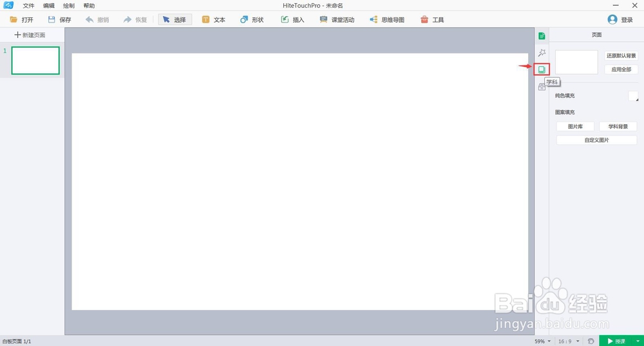
Task: Open the resource box drawer icon
Action: tap(542, 87)
